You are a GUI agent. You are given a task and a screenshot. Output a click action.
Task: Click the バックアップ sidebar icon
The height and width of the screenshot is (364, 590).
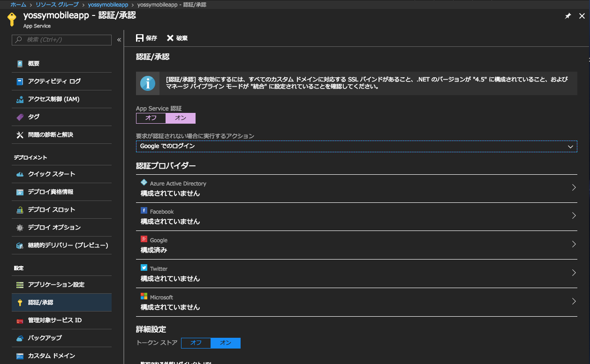(x=51, y=338)
